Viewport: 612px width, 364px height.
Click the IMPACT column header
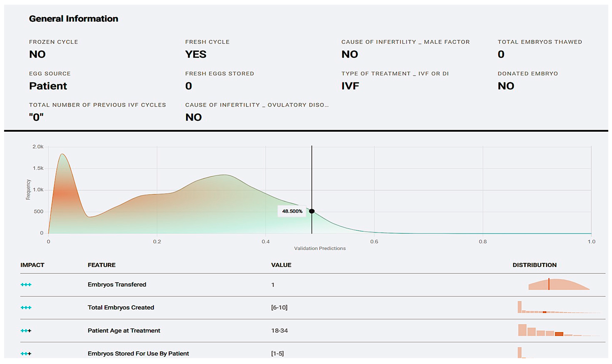[x=32, y=265]
